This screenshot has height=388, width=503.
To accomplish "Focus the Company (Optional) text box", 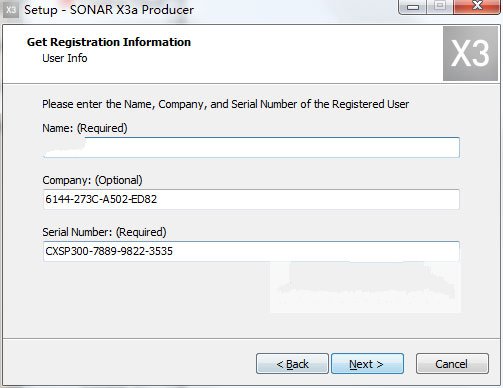I will 251,199.
